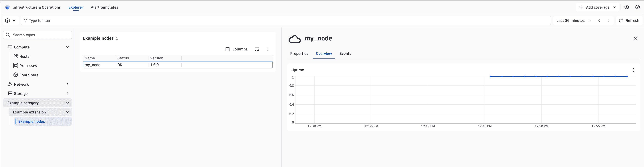Open the Example nodes table kebab menu
The image size is (644, 167).
(x=268, y=49)
